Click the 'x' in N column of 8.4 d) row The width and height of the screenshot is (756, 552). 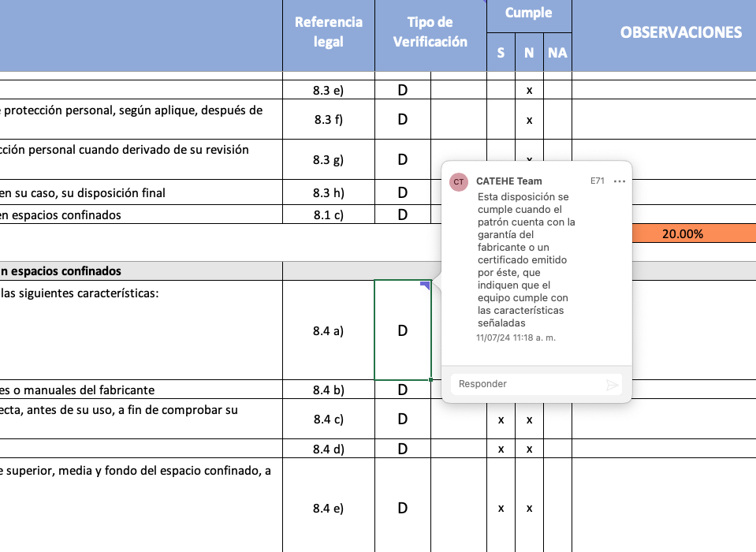tap(530, 449)
